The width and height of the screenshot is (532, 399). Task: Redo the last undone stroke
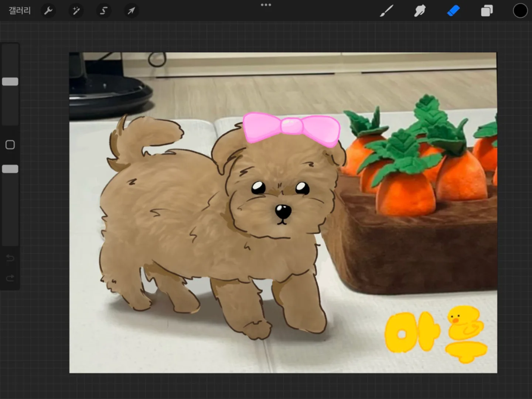tap(10, 278)
